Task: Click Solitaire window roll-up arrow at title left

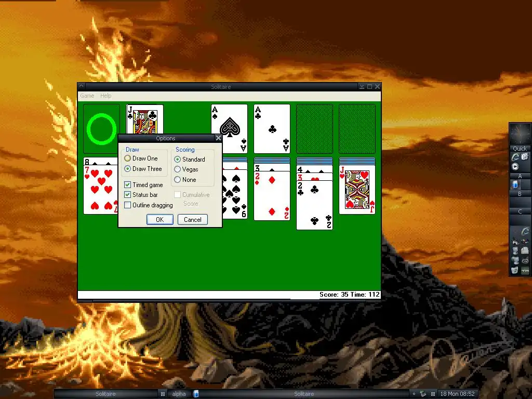Action: 82,86
